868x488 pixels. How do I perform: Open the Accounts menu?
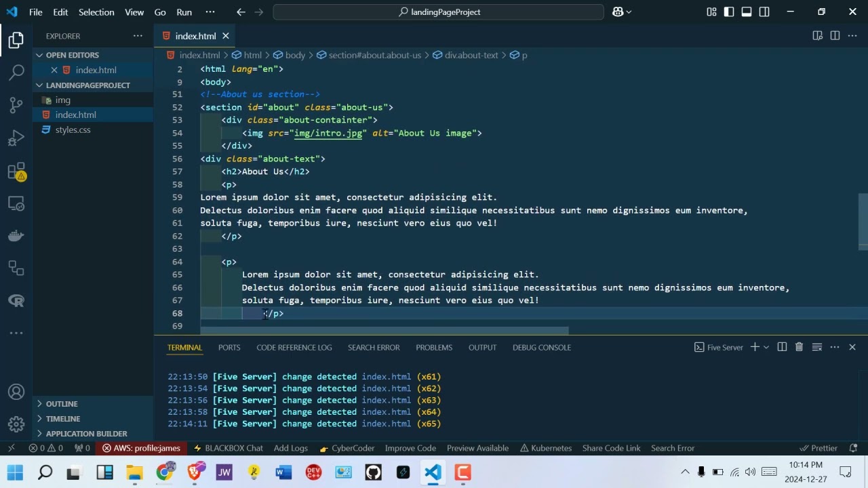tap(16, 392)
